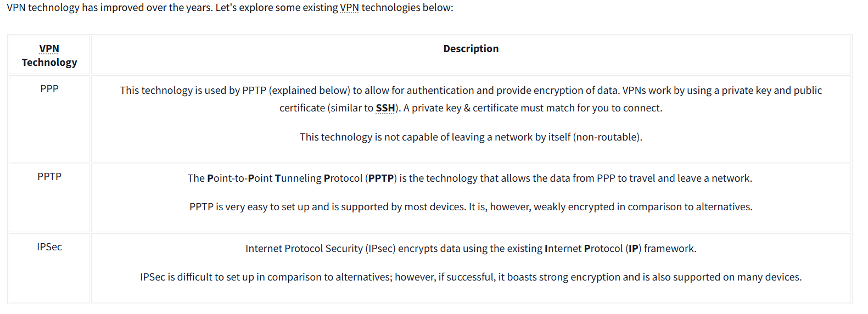
Task: Click the phrase "(explained below)" in PPP row
Action: coord(309,91)
